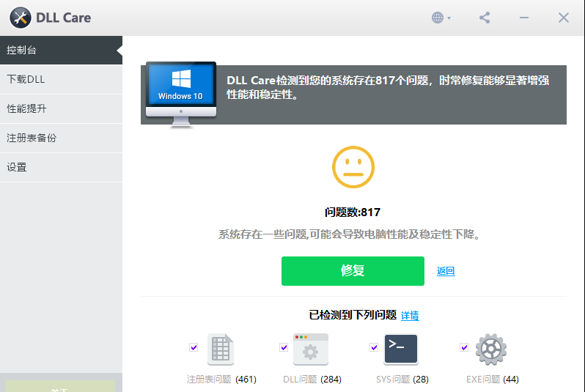Image resolution: width=585 pixels, height=392 pixels.
Task: Click the EXE问题 (44) label
Action: coord(493,380)
